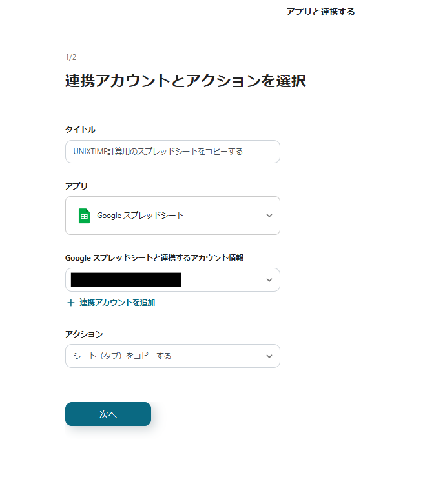
Task: Click the アクション field label
Action: 84,334
